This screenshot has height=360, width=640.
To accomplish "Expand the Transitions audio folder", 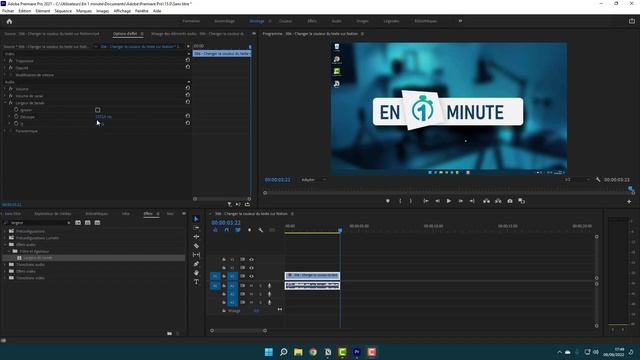I will (x=5, y=264).
